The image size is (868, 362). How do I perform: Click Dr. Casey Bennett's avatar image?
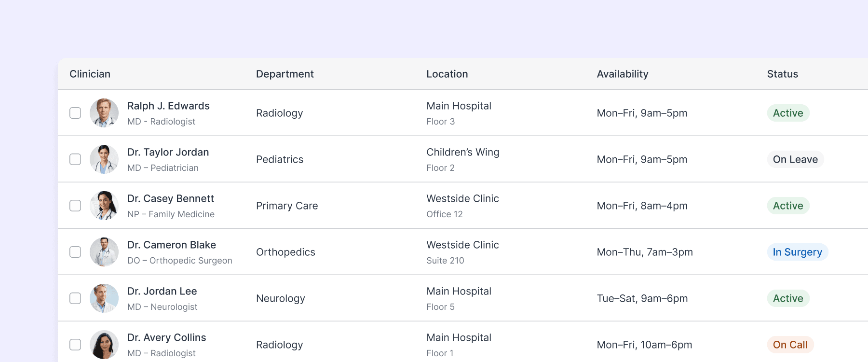click(104, 205)
